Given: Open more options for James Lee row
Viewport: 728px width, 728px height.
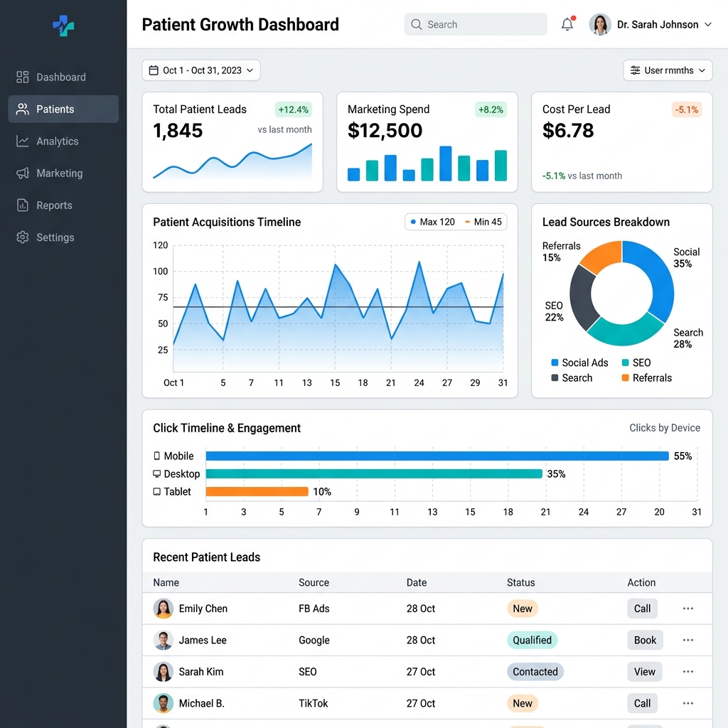Looking at the screenshot, I should 688,640.
